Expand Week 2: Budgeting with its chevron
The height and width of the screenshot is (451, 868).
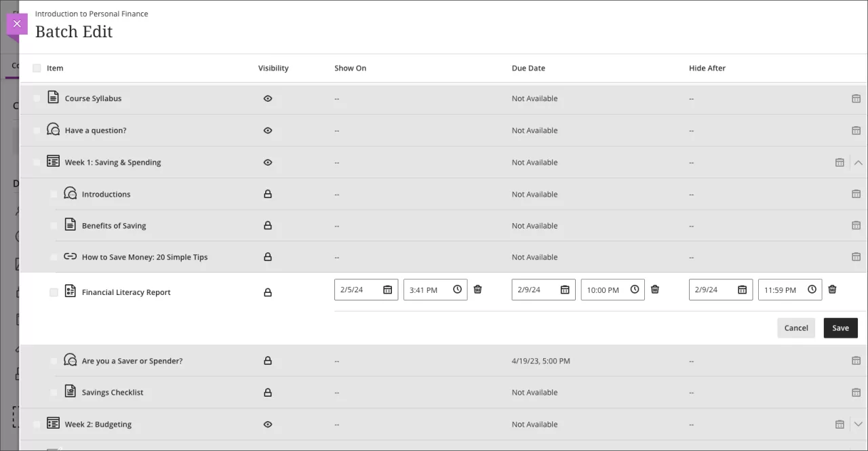[859, 424]
